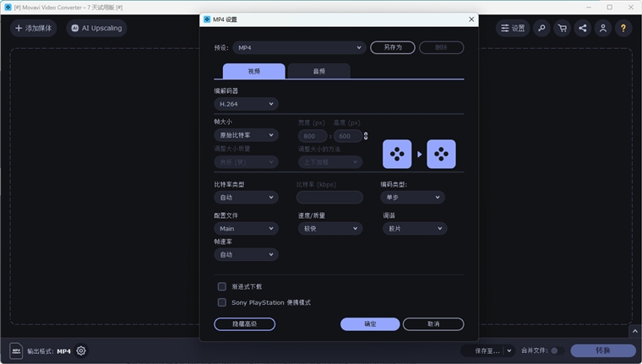642x364 pixels.
Task: Enable Sony PlayStation portable mode checkbox
Action: (x=222, y=302)
